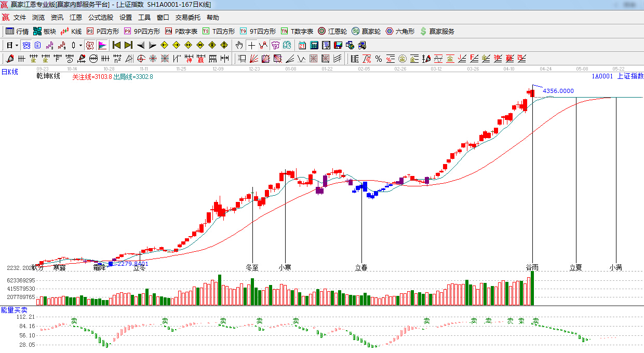Jump to first bar with left-end arrow
The image size is (644, 353).
116,45
